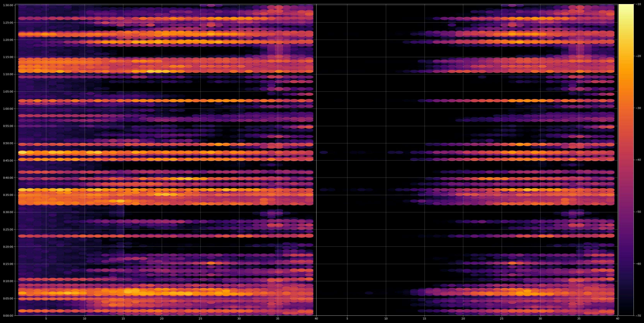Viewport: 644px width, 323px height.
Task: Click x-axis label 15 under left heatmap
Action: (x=123, y=319)
